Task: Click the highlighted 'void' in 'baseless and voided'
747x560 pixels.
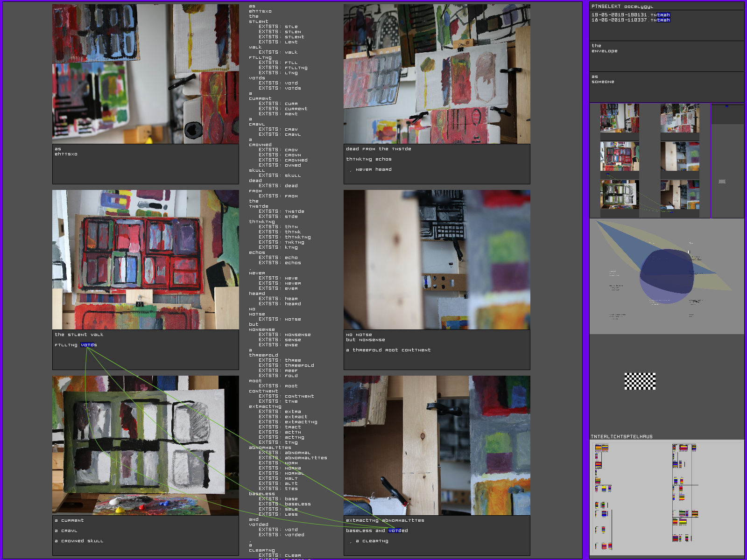Action: (395, 531)
